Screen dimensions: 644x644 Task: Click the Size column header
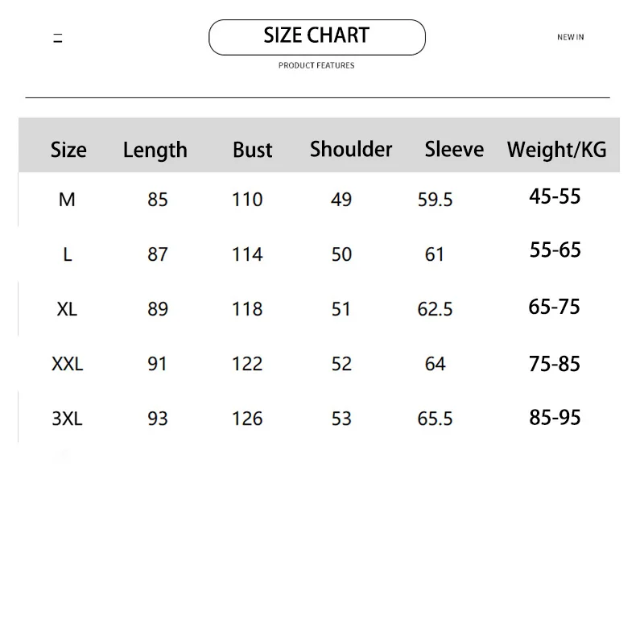[68, 150]
